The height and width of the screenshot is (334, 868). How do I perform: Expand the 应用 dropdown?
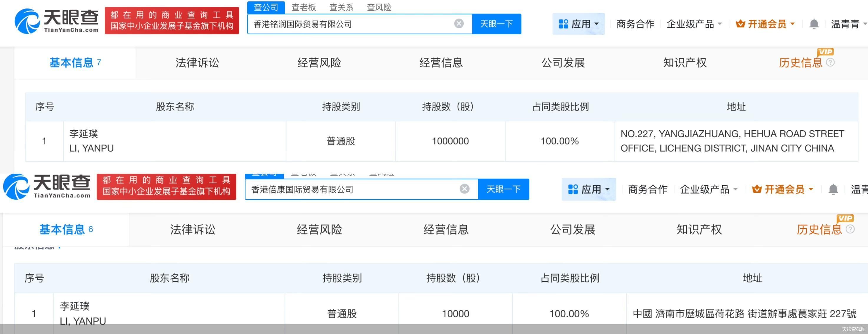(x=597, y=24)
